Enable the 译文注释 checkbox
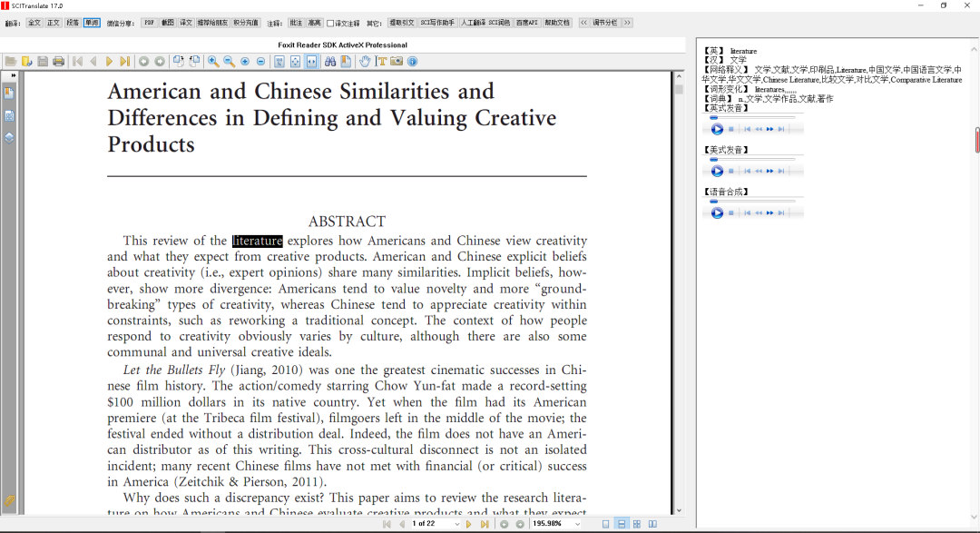This screenshot has width=980, height=533. pyautogui.click(x=330, y=23)
